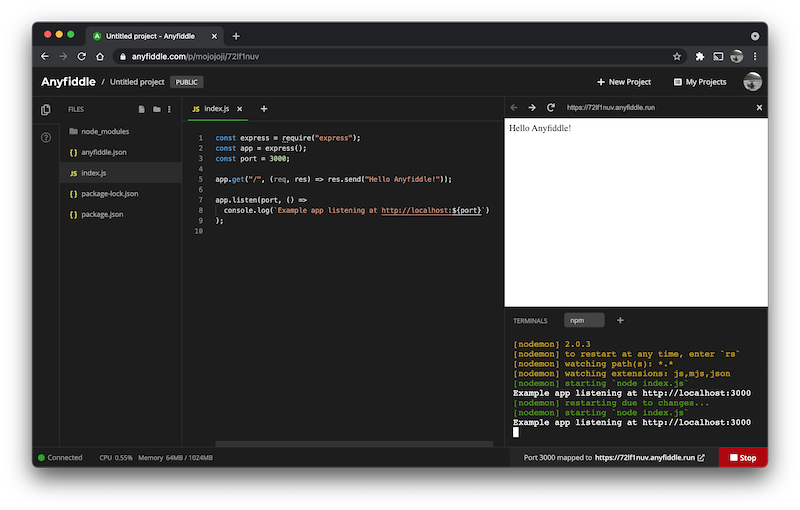Go to the Chrome home page icon
Viewport: 800px width, 510px height.
pyautogui.click(x=100, y=57)
